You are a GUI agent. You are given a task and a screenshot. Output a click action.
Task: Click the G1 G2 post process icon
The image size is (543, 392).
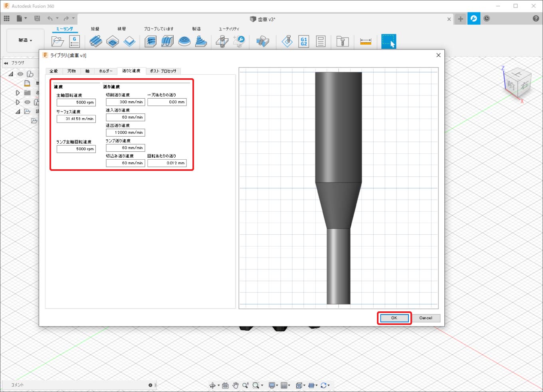click(x=303, y=41)
